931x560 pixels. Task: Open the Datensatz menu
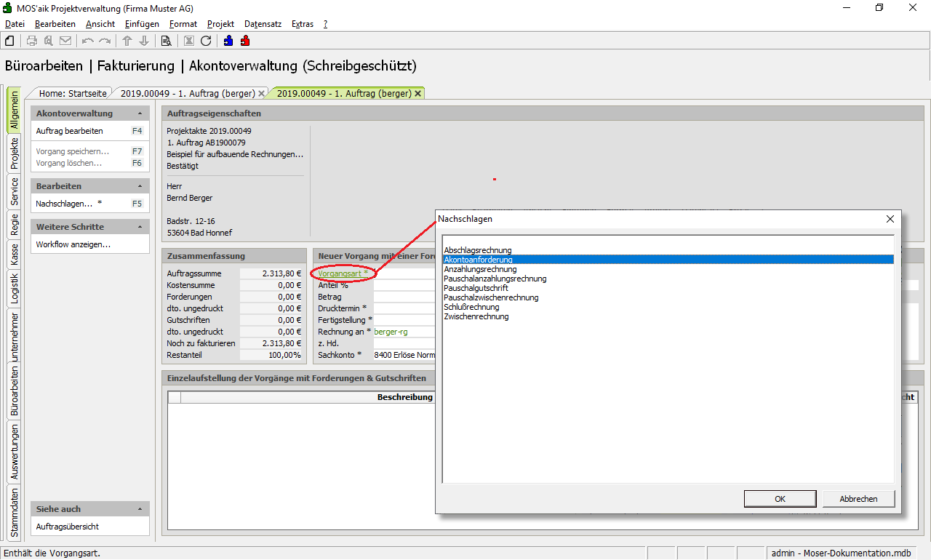(x=263, y=24)
